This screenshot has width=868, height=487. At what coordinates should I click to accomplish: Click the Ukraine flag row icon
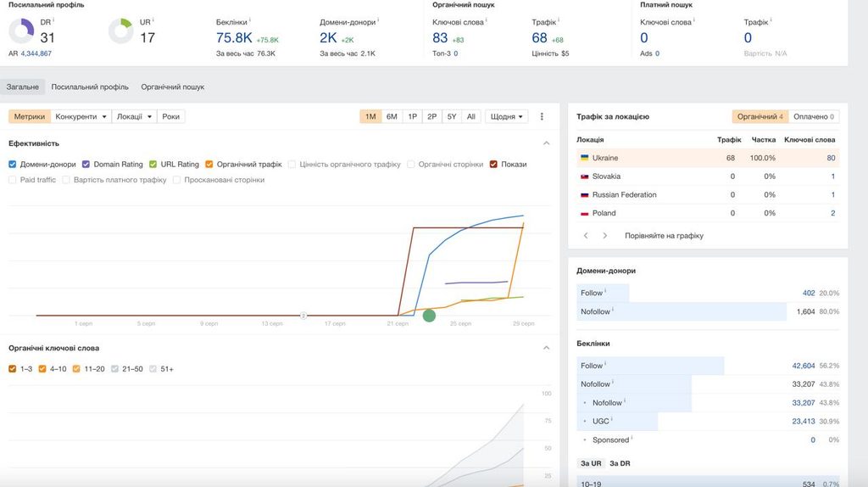click(584, 158)
